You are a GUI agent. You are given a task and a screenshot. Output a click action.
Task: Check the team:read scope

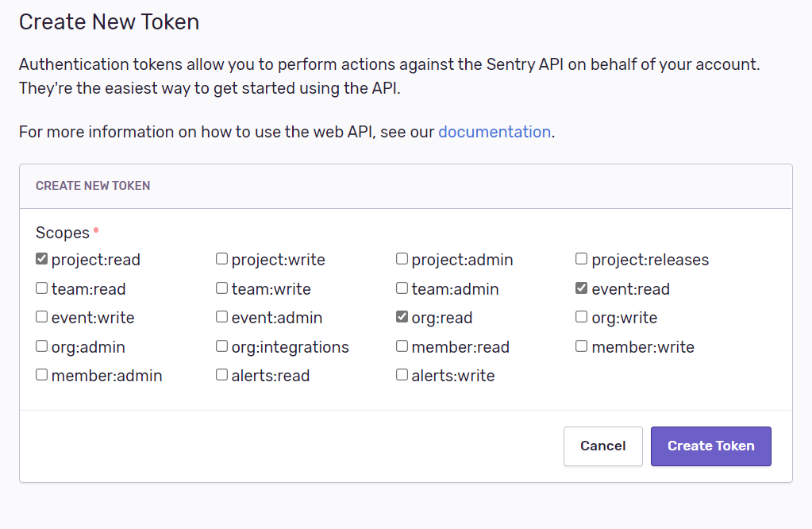click(x=42, y=288)
